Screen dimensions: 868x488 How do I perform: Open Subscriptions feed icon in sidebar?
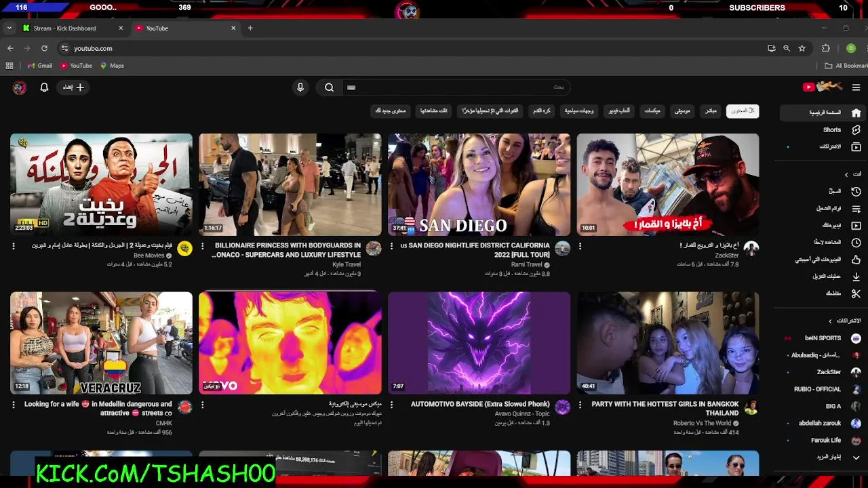856,146
